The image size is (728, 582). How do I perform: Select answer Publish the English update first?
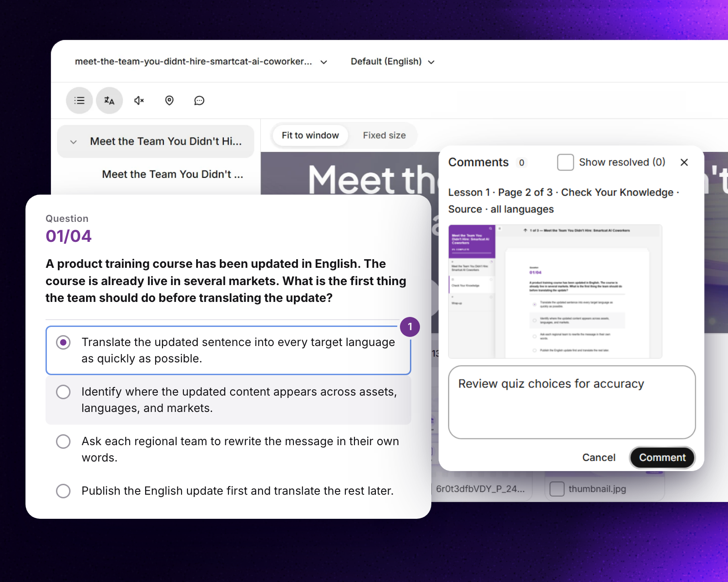tap(228, 491)
